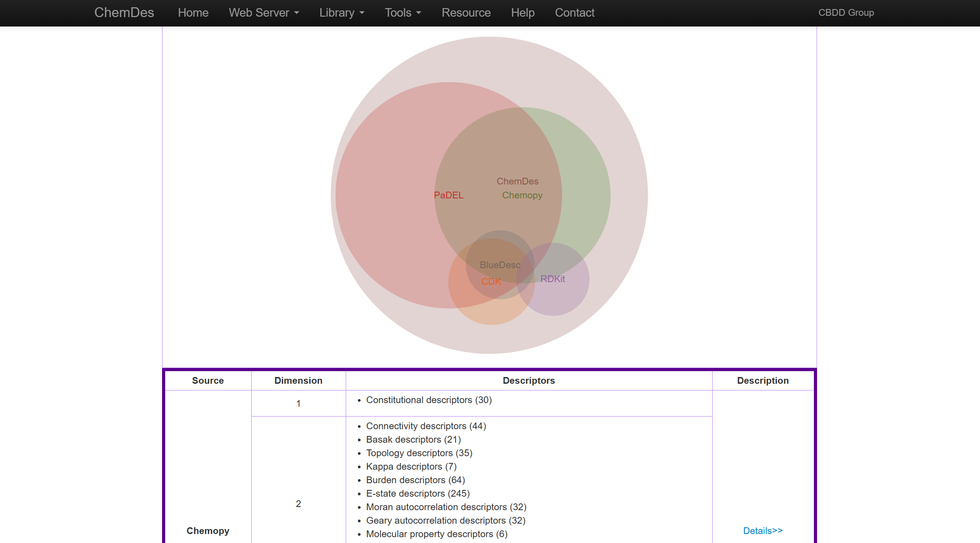The image size is (980, 543).
Task: Select Molecular property descriptors (6) entry
Action: coord(437,534)
